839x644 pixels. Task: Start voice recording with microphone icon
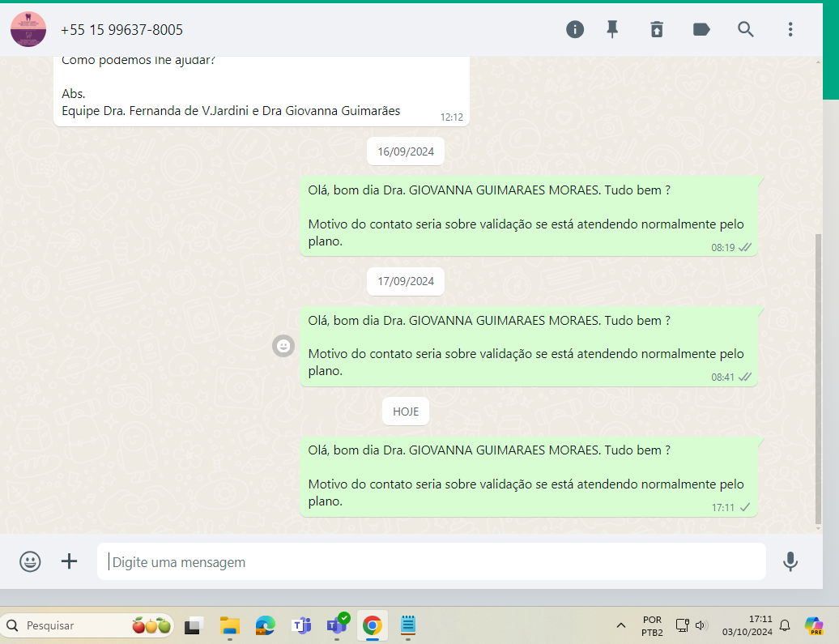pos(790,561)
